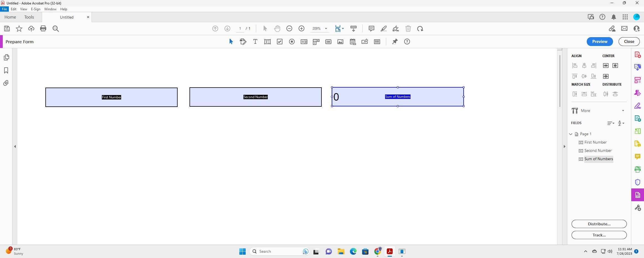Image resolution: width=644 pixels, height=258 pixels.
Task: Align fields left
Action: [x=575, y=66]
